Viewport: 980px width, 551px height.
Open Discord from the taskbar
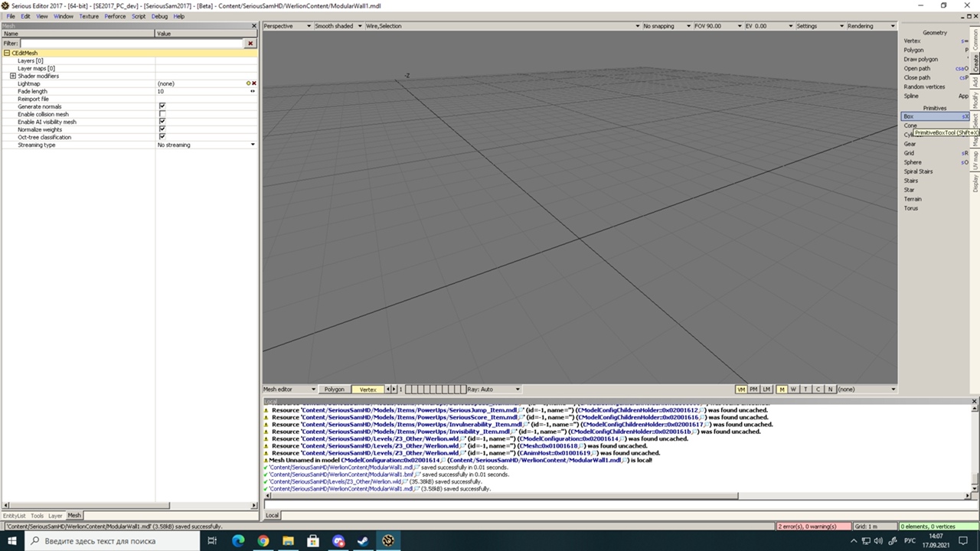[339, 541]
